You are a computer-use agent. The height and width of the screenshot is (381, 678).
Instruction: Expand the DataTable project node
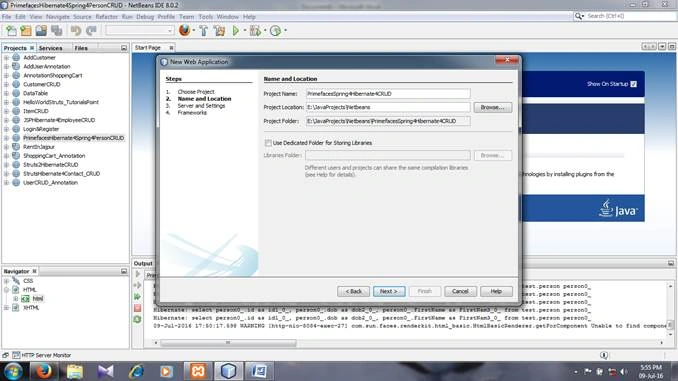point(6,93)
